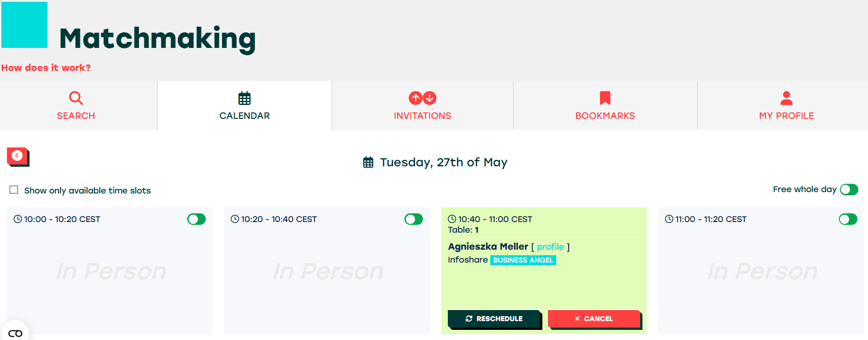The width and height of the screenshot is (868, 340).
Task: Click the My Profile person icon
Action: (786, 98)
